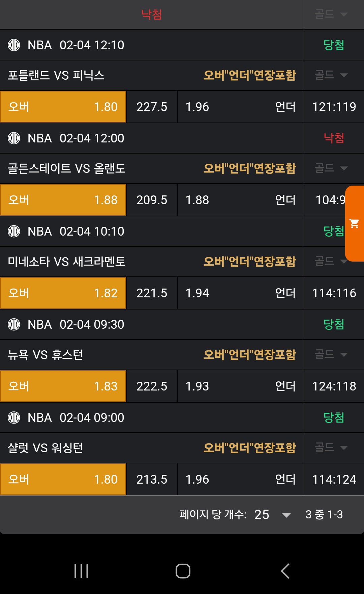Open 골드 dropdown on 샬럿 VS 워싱턴 row
Viewport: 364px width, 594px height.
(x=331, y=448)
